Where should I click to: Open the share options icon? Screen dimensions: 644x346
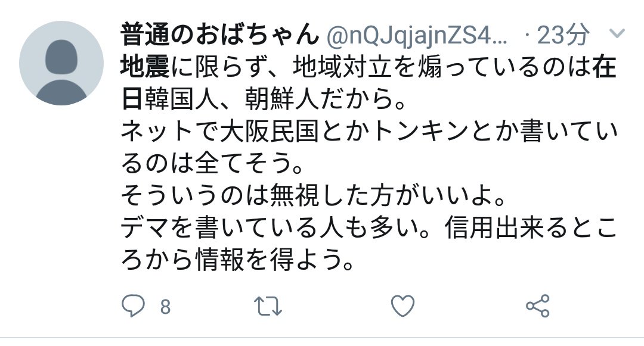(538, 306)
